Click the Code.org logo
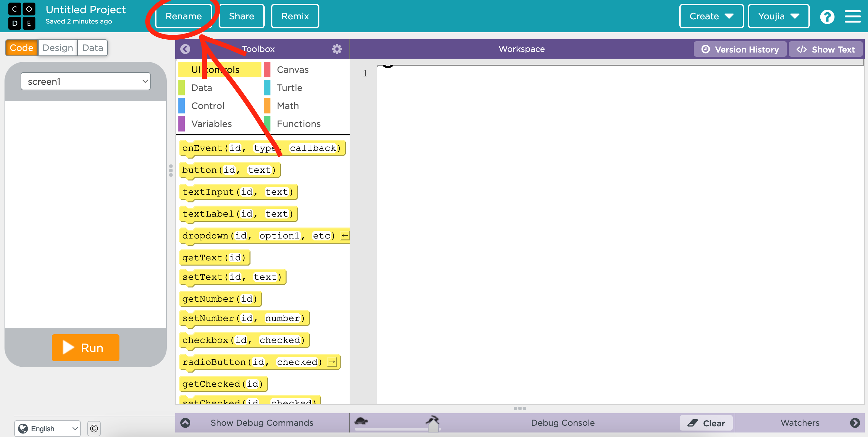 click(x=22, y=16)
